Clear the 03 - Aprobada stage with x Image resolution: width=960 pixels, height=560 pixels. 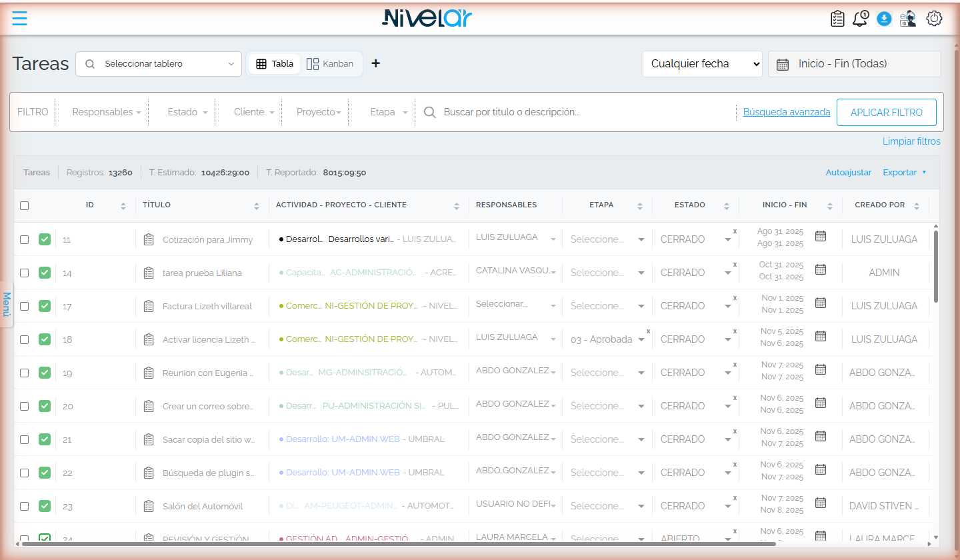tap(648, 331)
